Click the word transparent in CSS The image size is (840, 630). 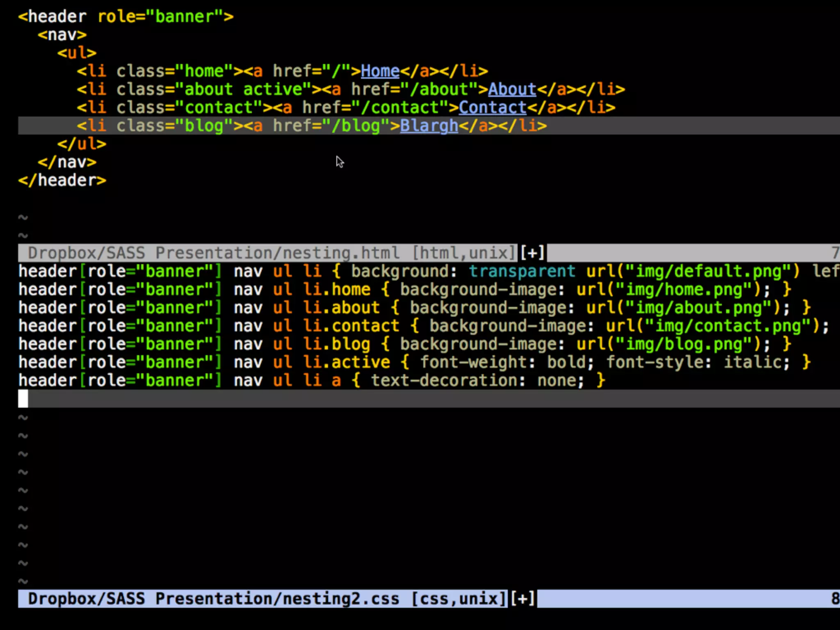click(x=522, y=272)
